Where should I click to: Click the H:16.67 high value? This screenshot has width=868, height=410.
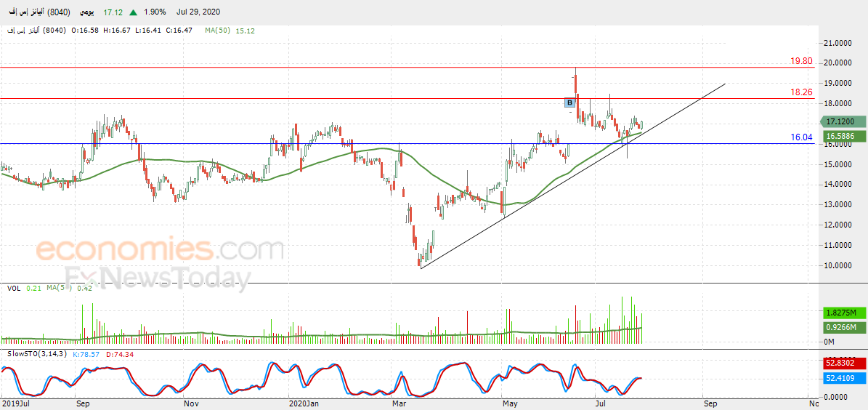point(117,31)
